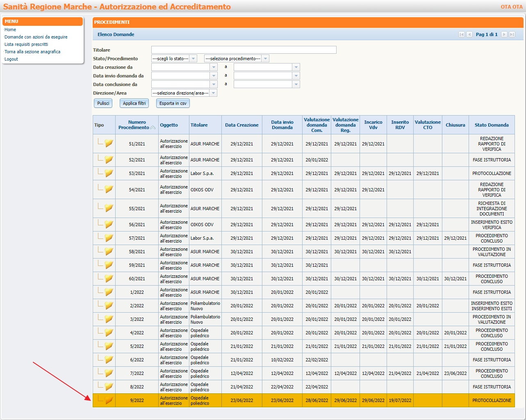Open folder icon for procedure 4/2022

click(x=109, y=333)
